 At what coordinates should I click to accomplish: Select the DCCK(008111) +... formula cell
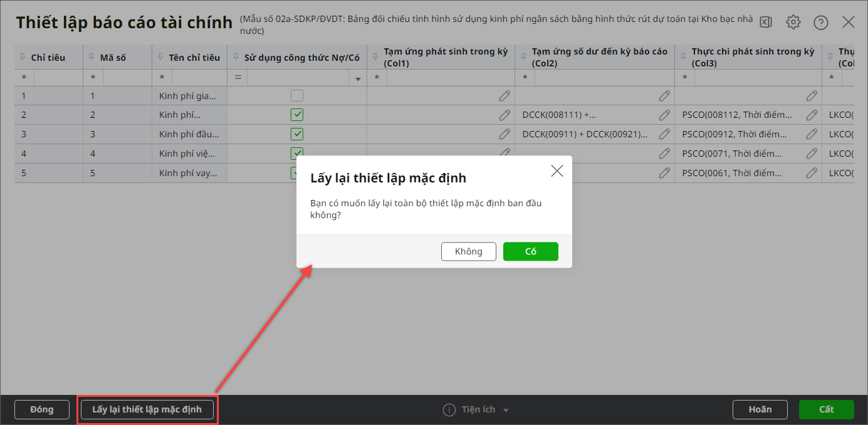click(595, 115)
